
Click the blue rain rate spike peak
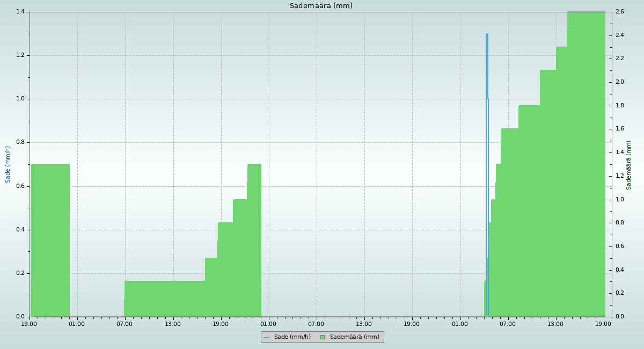(487, 34)
